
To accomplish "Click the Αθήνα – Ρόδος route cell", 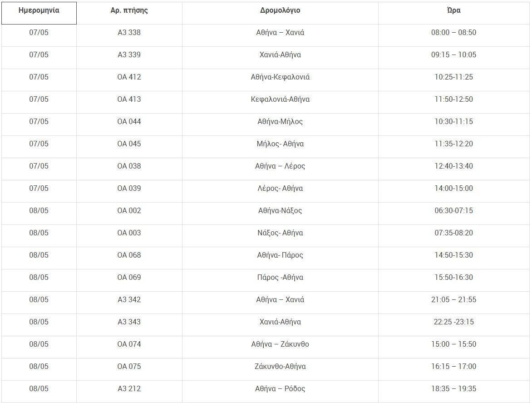I will pos(280,392).
